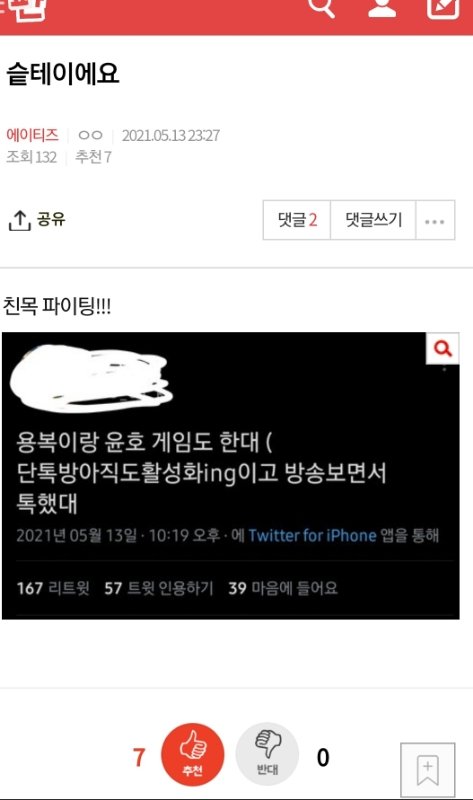This screenshot has width=473, height=800.
Task: Click the site logo in header
Action: [x=23, y=9]
